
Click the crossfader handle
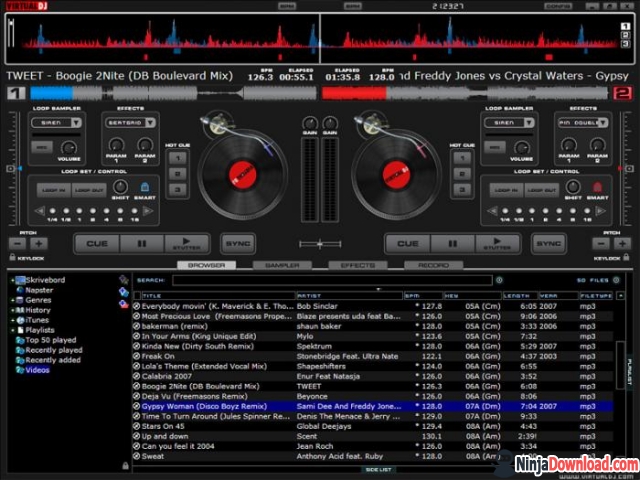(320, 244)
